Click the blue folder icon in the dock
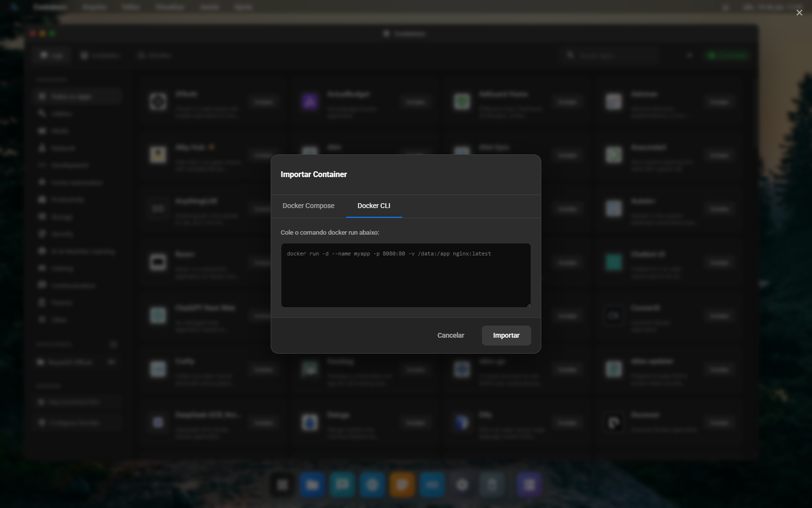Image resolution: width=812 pixels, height=508 pixels. (312, 485)
